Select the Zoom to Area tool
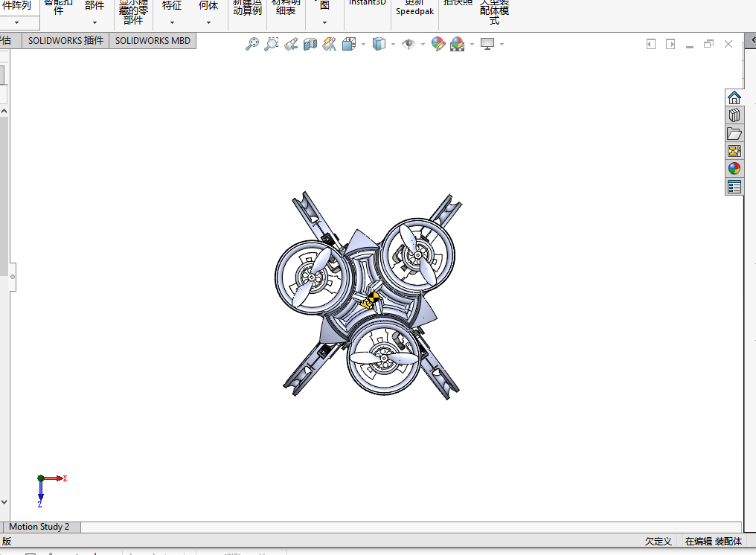Screen dimensions: 756x555 click(x=272, y=44)
